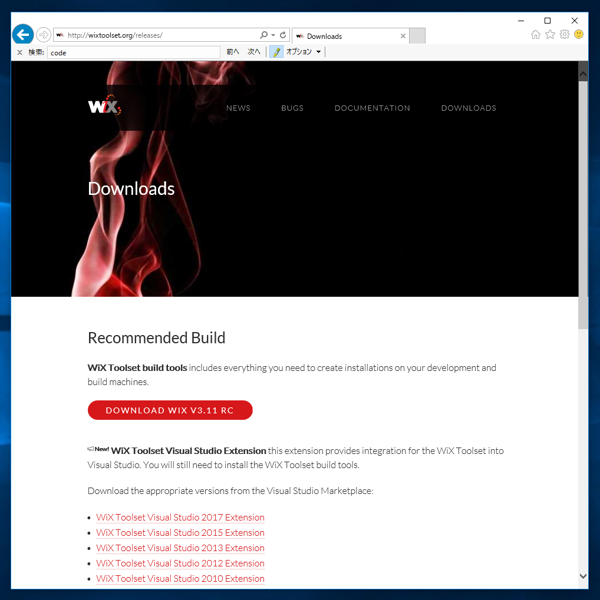
Task: Close the Downloads tab with its X
Action: click(403, 36)
